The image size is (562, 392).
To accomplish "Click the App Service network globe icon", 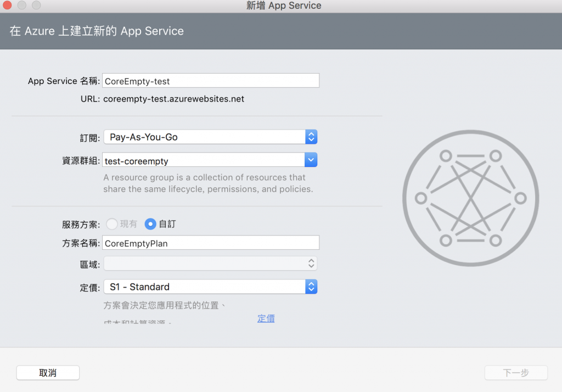I will [x=470, y=198].
